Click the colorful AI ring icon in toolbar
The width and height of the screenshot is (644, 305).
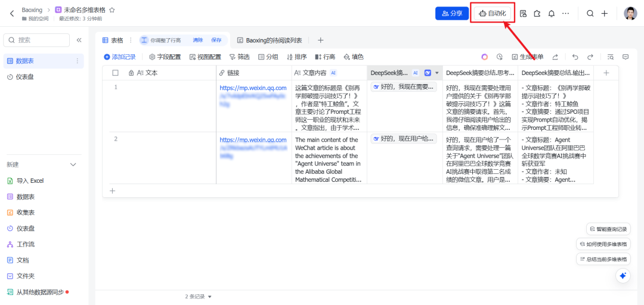(x=485, y=57)
